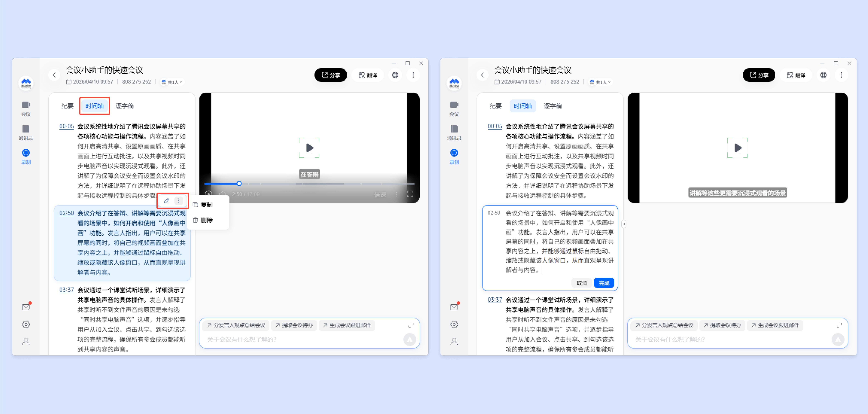Enter fullscreen on the left video player
The width and height of the screenshot is (868, 414).
pos(410,194)
